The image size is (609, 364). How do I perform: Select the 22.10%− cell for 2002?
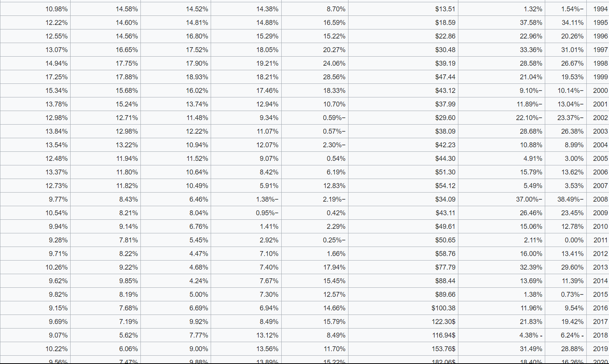[x=529, y=118]
